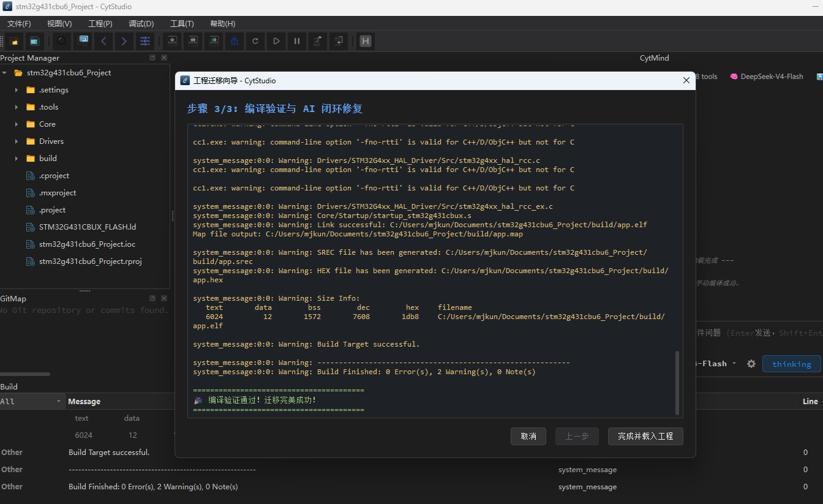This screenshot has width=823, height=504.
Task: Click the navigate back arrow icon
Action: click(103, 41)
